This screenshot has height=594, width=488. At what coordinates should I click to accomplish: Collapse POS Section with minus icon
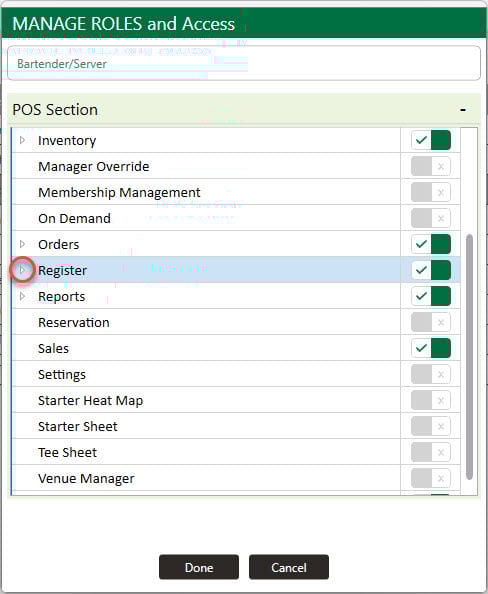pyautogui.click(x=463, y=110)
